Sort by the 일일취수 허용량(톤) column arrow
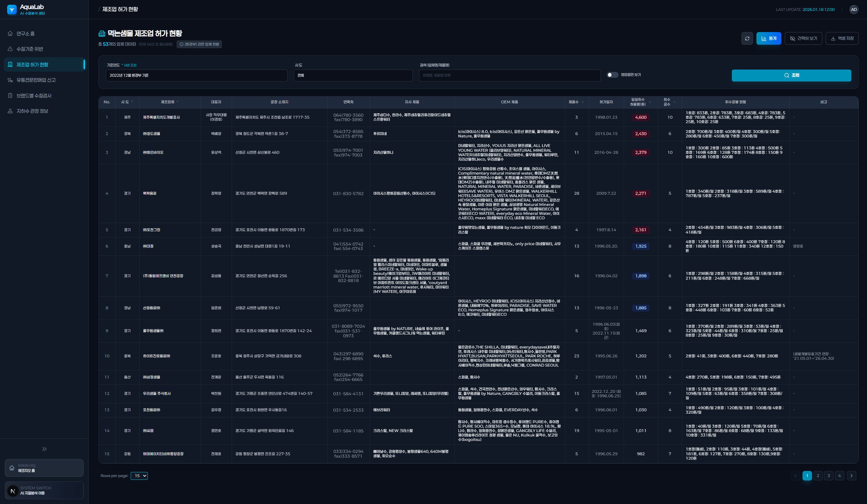 [x=650, y=102]
